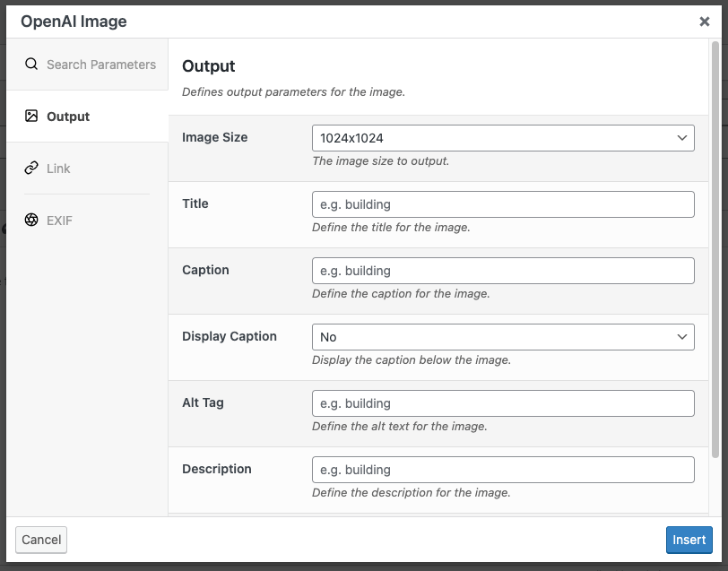Image resolution: width=728 pixels, height=571 pixels.
Task: Click "Define the title for the image." hint
Action: pos(391,228)
